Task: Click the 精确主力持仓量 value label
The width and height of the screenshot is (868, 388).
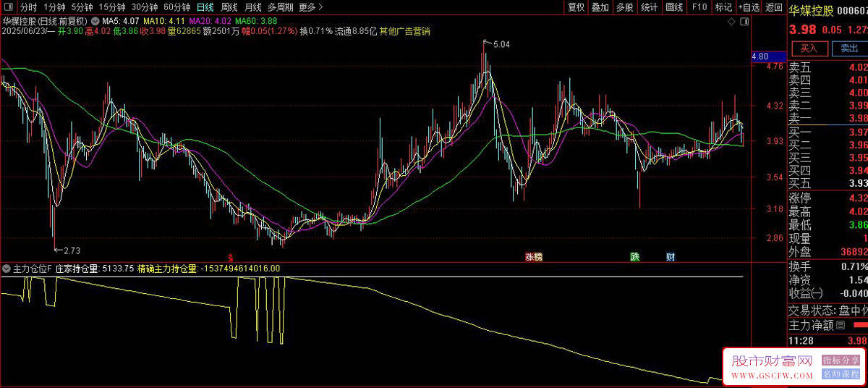Action: coord(208,269)
